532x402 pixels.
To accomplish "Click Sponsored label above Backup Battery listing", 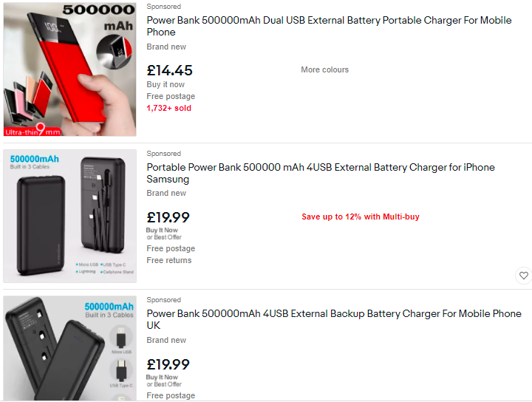I will [163, 300].
